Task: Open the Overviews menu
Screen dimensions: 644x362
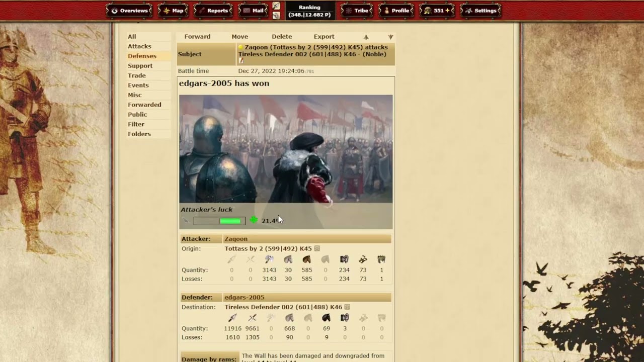Action: [x=129, y=11]
